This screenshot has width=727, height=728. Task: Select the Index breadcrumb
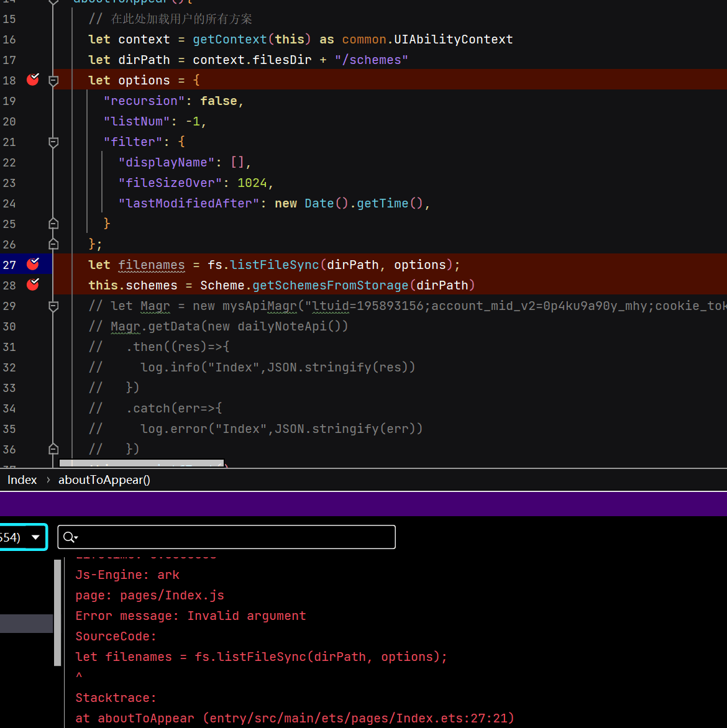pos(22,480)
